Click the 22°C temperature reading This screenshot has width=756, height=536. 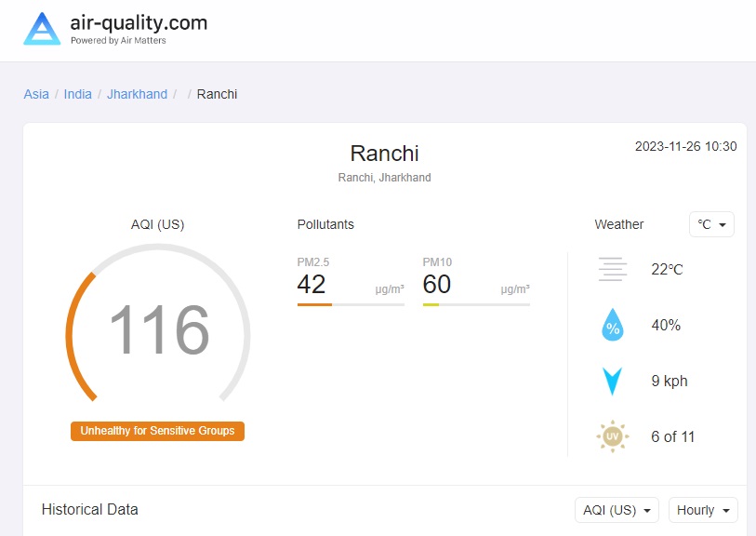668,269
